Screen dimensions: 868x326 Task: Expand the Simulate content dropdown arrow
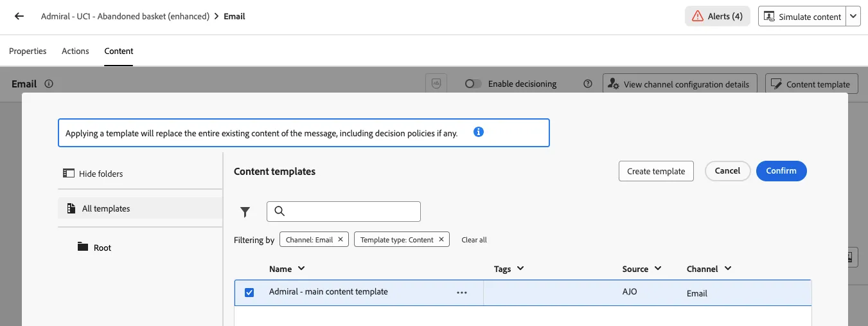coord(853,17)
